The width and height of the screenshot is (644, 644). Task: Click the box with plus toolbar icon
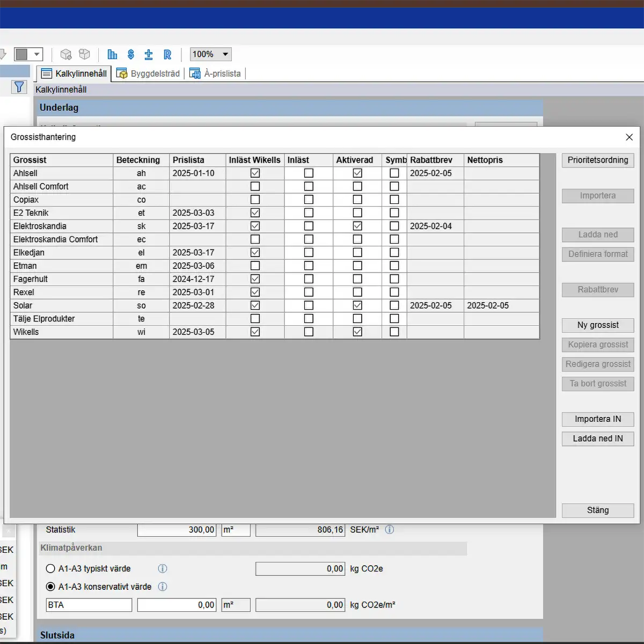coord(66,54)
